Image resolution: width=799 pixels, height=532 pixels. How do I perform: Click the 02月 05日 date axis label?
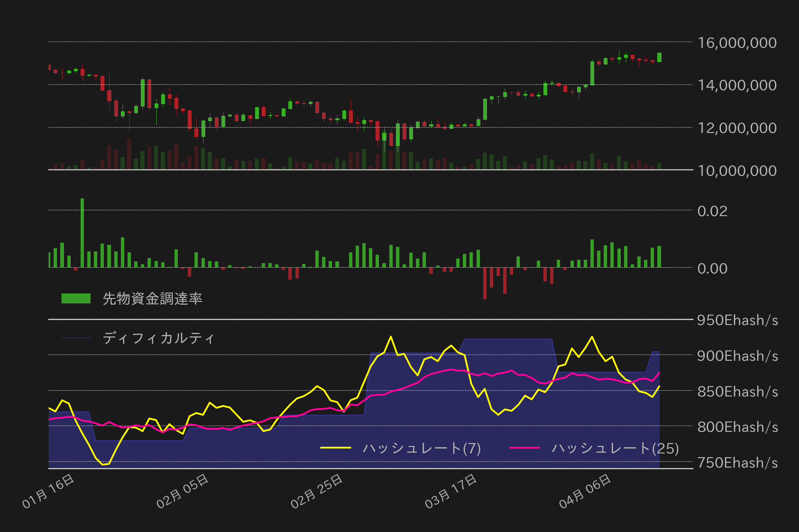pos(182,491)
